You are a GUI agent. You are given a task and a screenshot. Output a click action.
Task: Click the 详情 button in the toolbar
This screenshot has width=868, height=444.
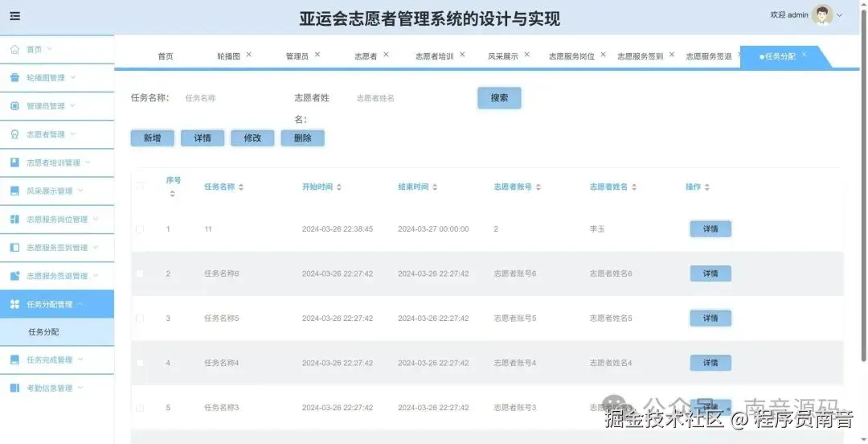click(203, 138)
